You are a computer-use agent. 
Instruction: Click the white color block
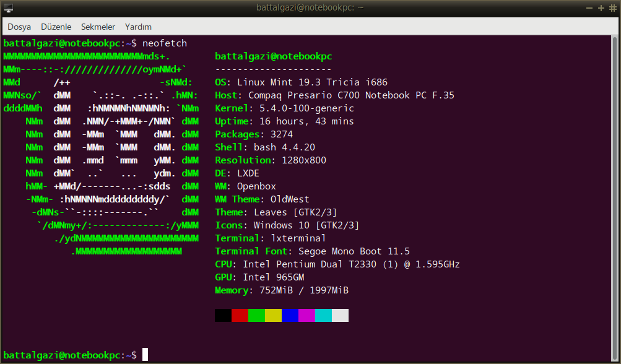pyautogui.click(x=340, y=315)
